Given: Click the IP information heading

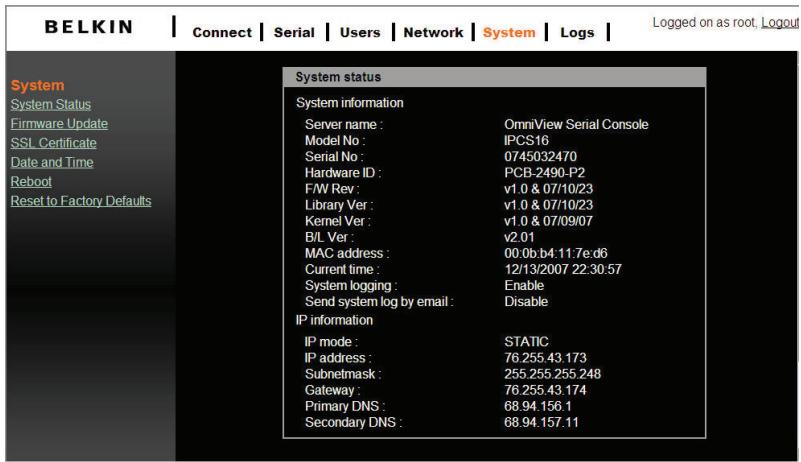Looking at the screenshot, I should (334, 320).
